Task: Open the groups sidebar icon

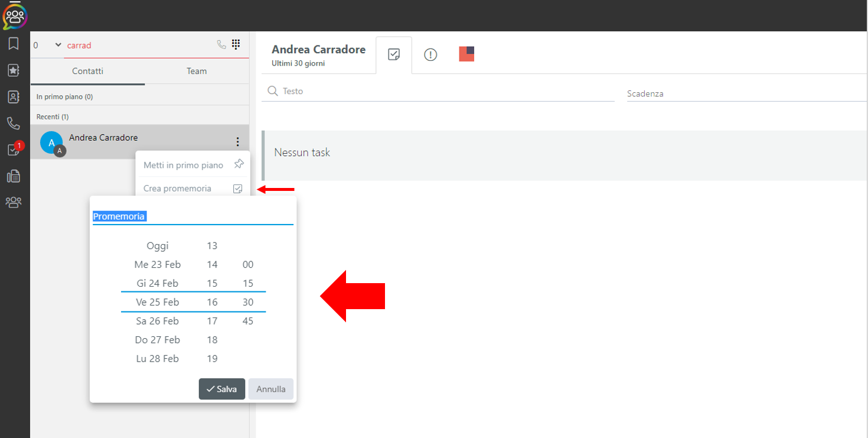Action: 13,203
